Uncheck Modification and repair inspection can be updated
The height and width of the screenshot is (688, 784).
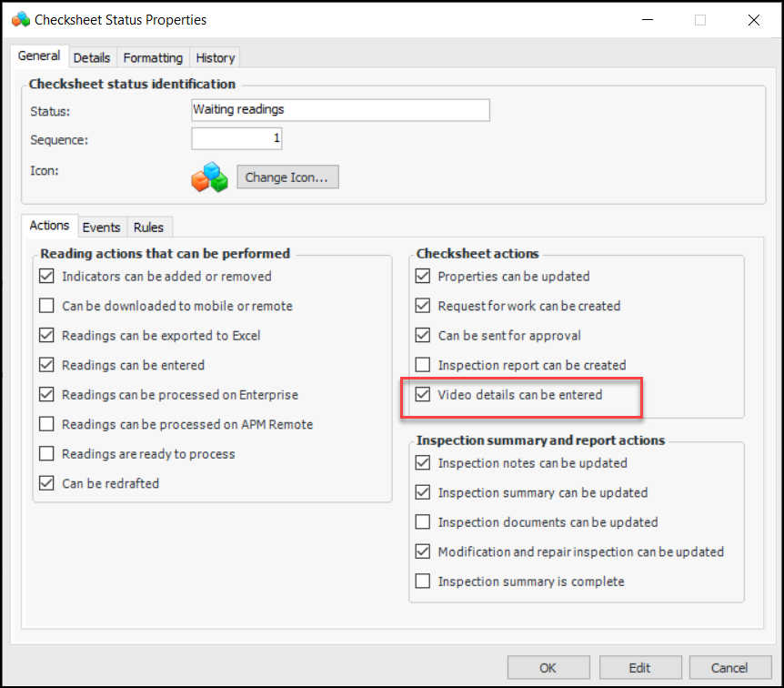click(423, 551)
